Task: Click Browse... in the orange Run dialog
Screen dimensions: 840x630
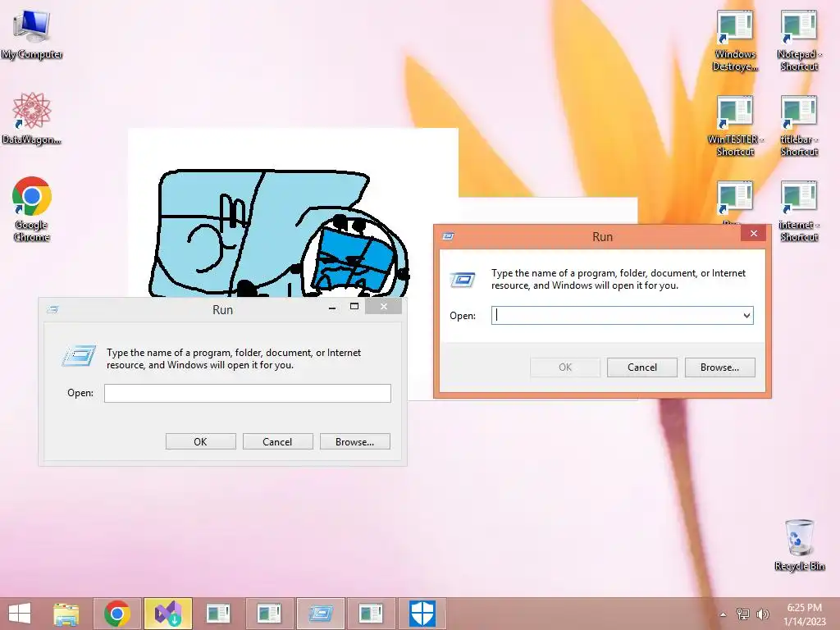Action: tap(719, 367)
